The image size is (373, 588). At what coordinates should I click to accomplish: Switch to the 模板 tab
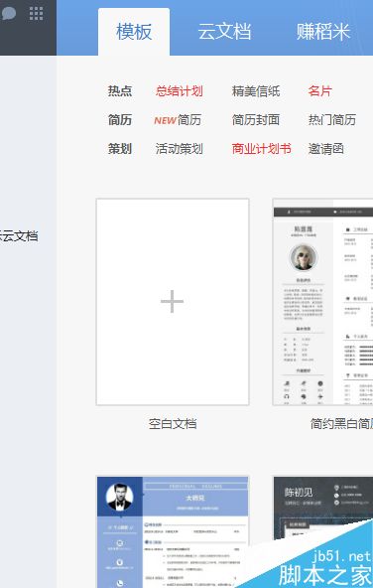coord(134,32)
